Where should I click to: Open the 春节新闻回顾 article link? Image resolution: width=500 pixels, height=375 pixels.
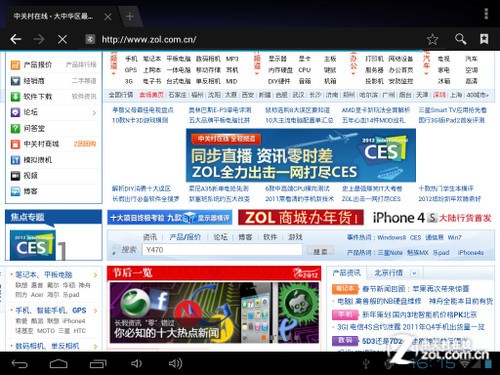415,289
